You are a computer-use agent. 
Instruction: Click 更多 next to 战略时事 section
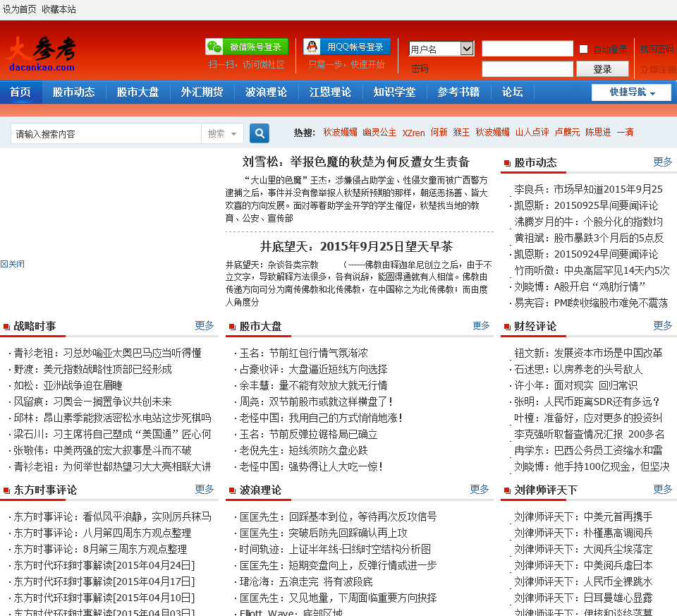(205, 326)
